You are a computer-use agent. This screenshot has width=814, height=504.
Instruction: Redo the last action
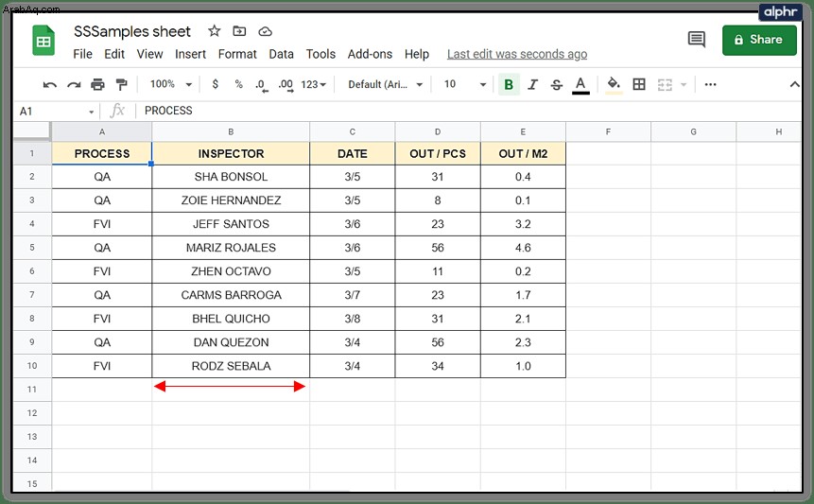click(x=74, y=84)
